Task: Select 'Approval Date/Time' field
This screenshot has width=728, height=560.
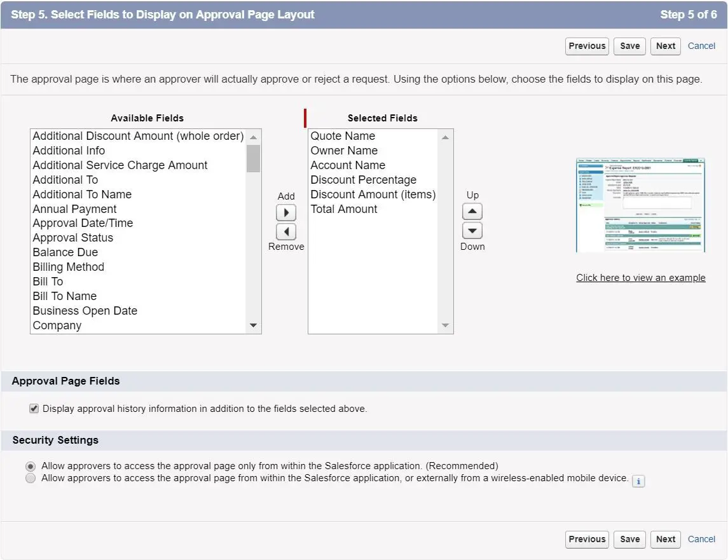Action: tap(138, 223)
